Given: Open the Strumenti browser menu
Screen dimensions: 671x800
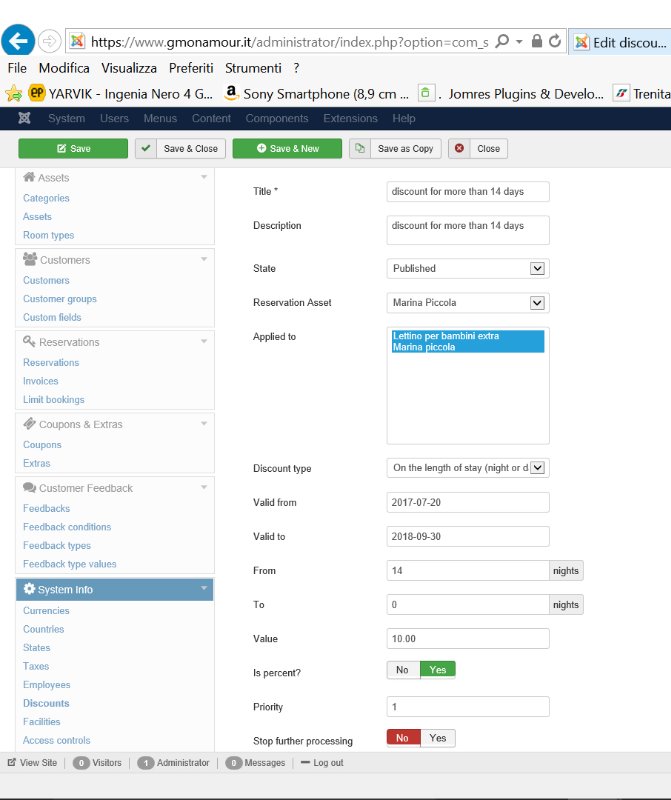Looking at the screenshot, I should pos(253,68).
